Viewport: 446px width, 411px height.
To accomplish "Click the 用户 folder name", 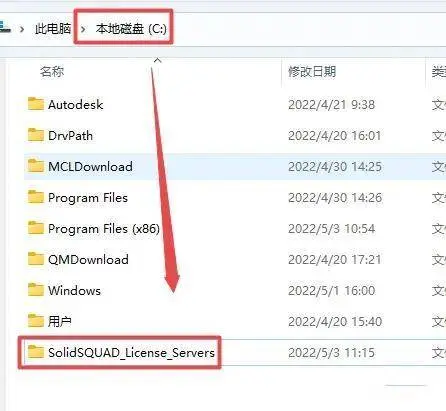I will (60, 321).
